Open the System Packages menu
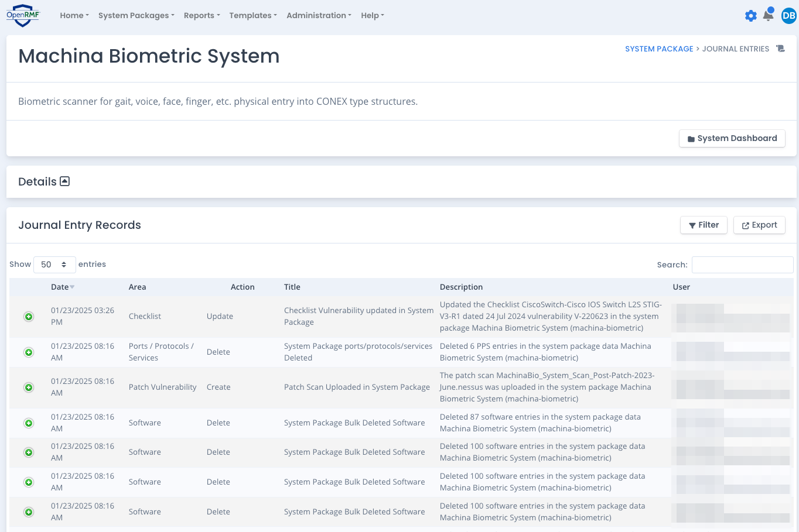Screen dimensions: 799x532 tap(136, 15)
